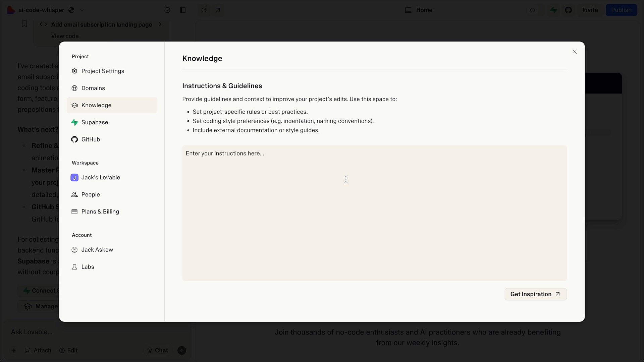Open Plans & Billing settings
Image resolution: width=644 pixels, height=362 pixels.
click(99, 212)
